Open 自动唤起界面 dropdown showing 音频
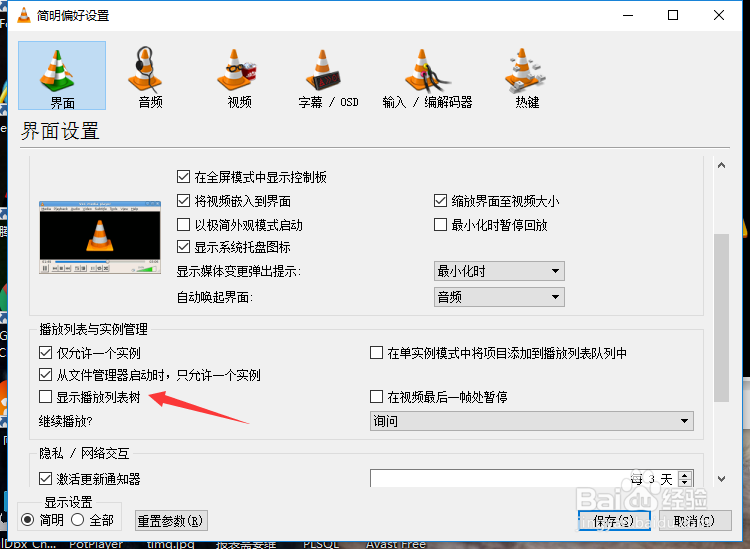 (x=499, y=297)
